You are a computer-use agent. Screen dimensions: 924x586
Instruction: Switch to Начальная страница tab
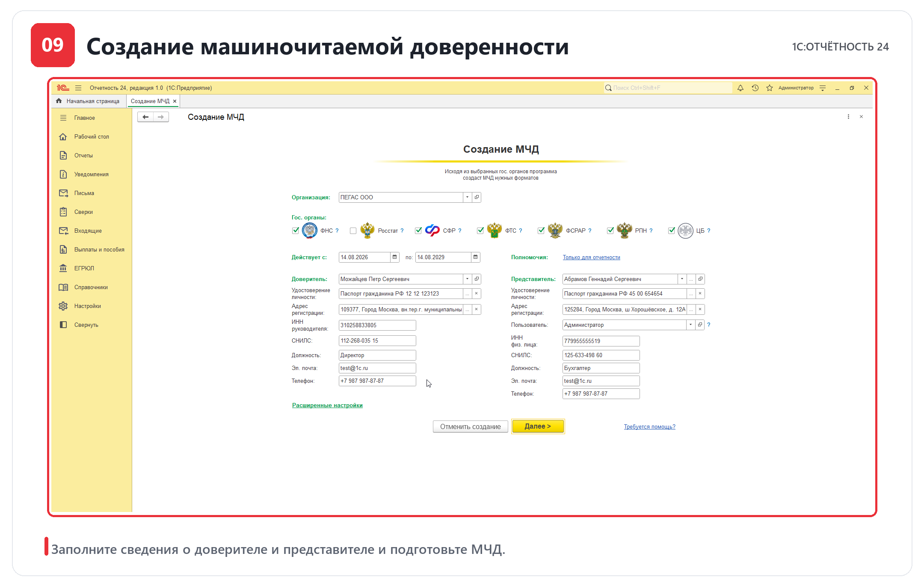click(88, 101)
